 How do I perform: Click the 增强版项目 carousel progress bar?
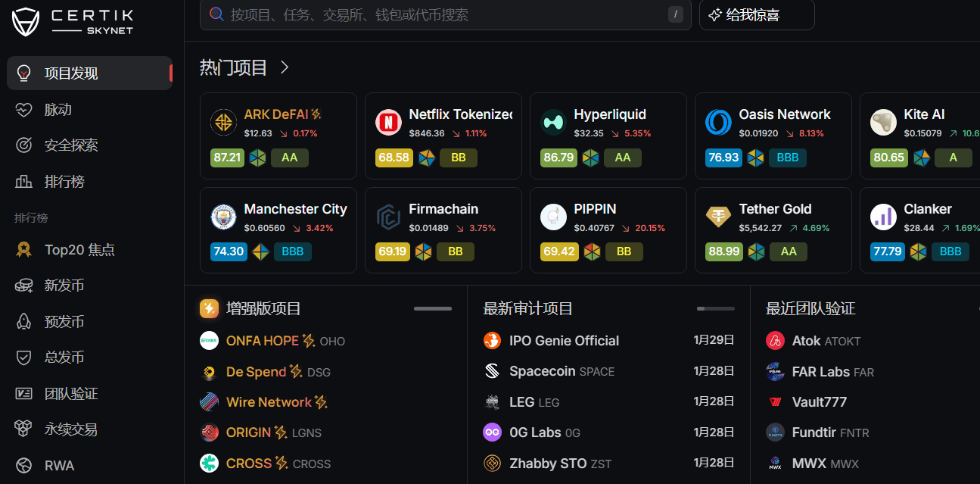point(433,308)
